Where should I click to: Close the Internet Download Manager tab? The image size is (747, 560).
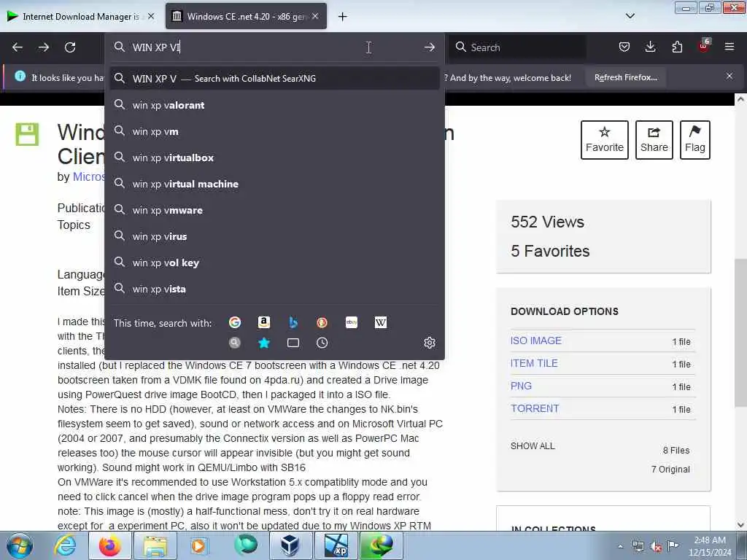point(151,16)
